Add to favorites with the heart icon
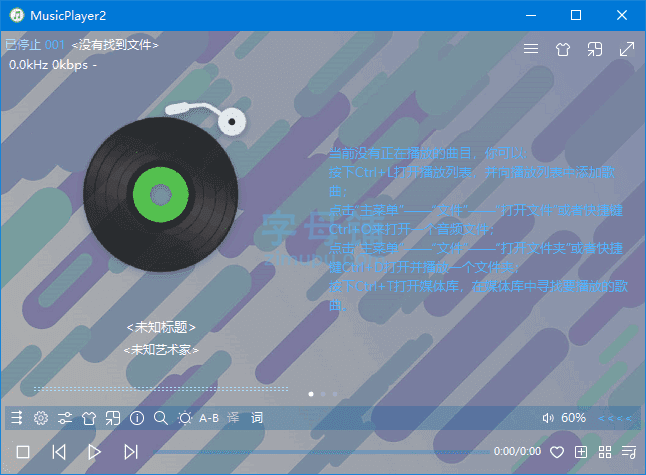Image resolution: width=646 pixels, height=475 pixels. [557, 452]
